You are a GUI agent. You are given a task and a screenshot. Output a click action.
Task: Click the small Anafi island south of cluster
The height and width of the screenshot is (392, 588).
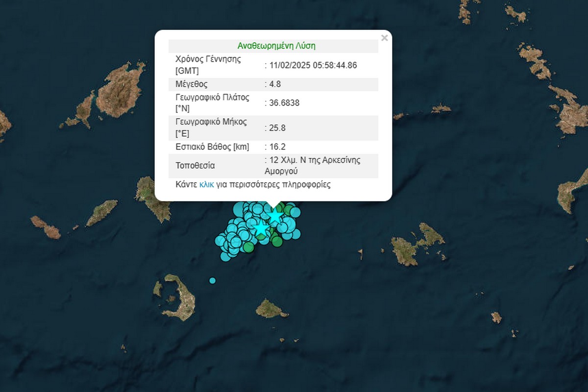click(x=271, y=309)
